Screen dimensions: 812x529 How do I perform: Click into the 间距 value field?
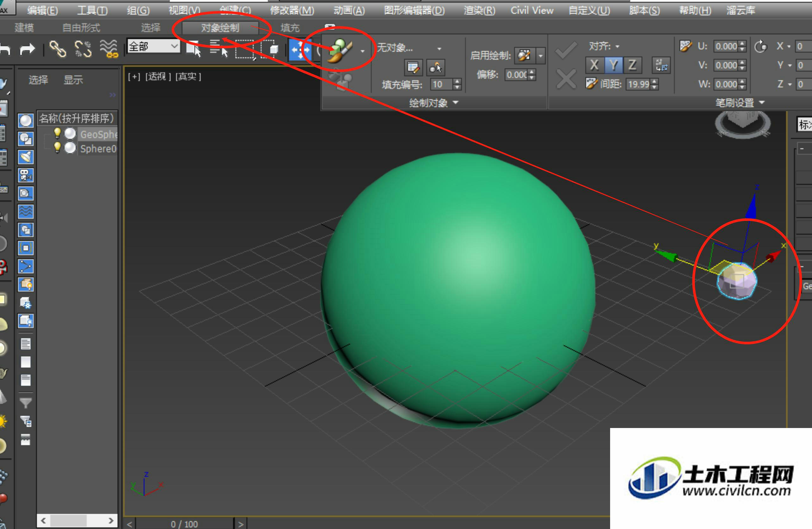pos(638,84)
